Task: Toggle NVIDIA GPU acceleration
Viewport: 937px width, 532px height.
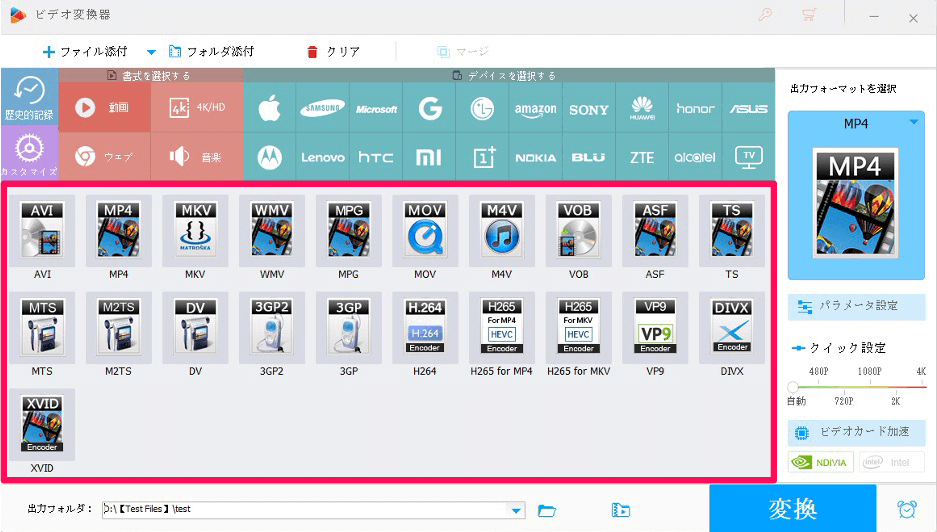Action: pos(820,462)
